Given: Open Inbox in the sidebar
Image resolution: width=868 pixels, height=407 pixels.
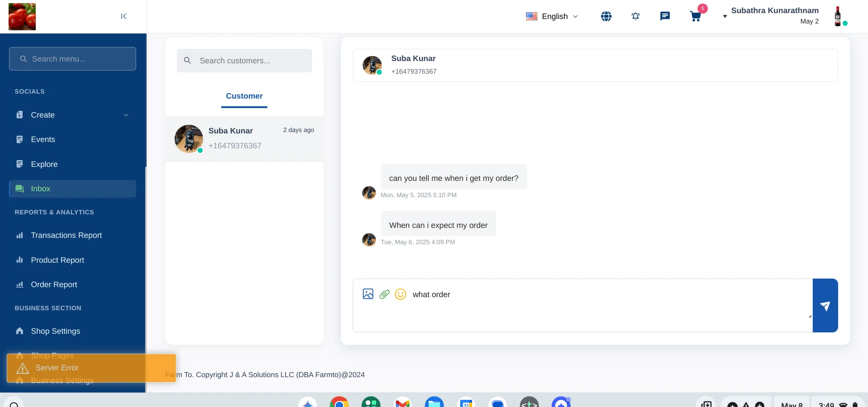Looking at the screenshot, I should point(72,189).
